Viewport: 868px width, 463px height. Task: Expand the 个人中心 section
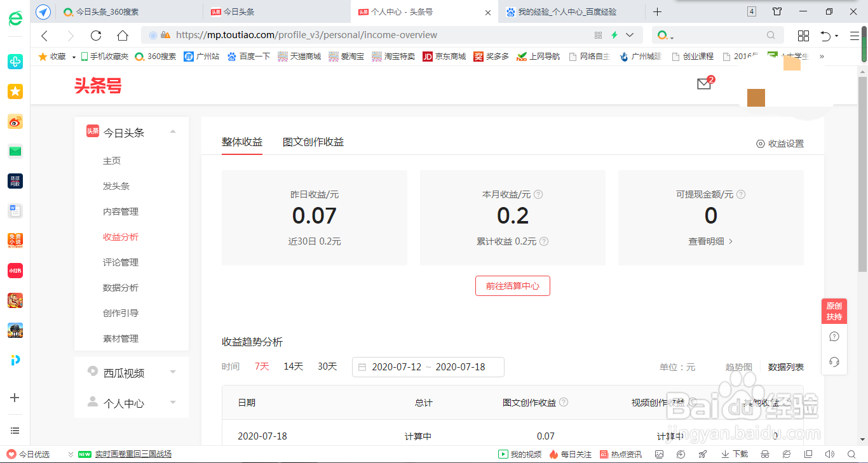click(x=172, y=401)
